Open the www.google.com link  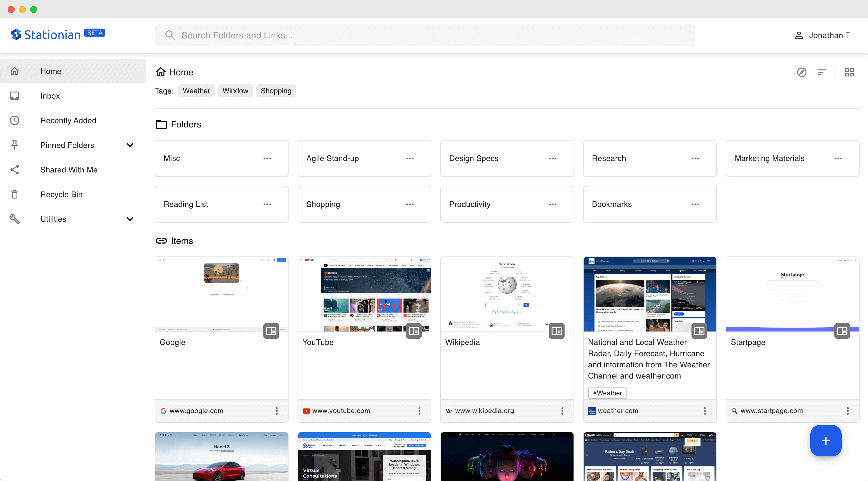(x=196, y=411)
